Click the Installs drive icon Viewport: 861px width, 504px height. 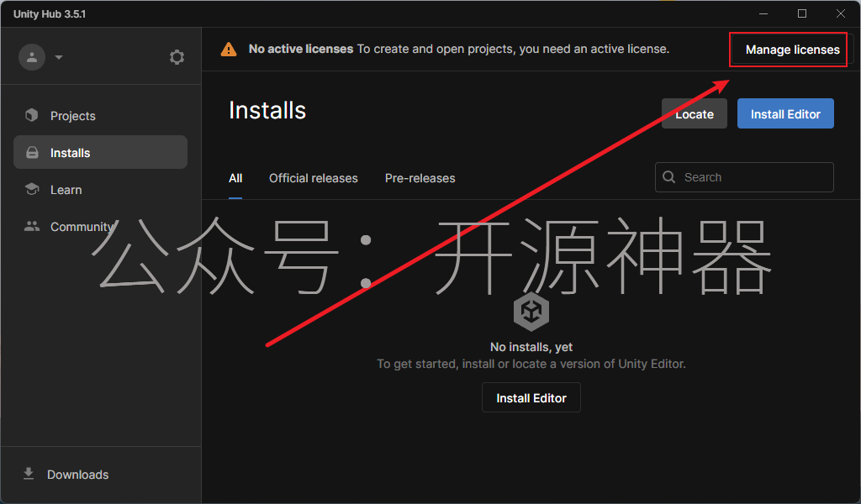[33, 153]
